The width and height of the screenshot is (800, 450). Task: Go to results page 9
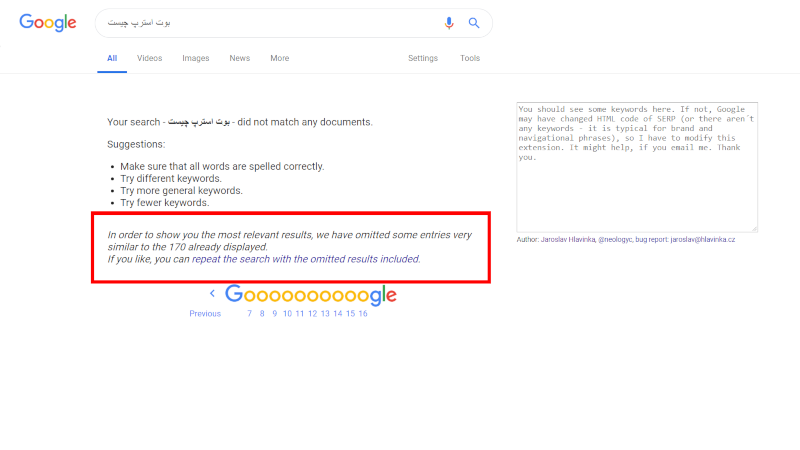[x=274, y=314]
